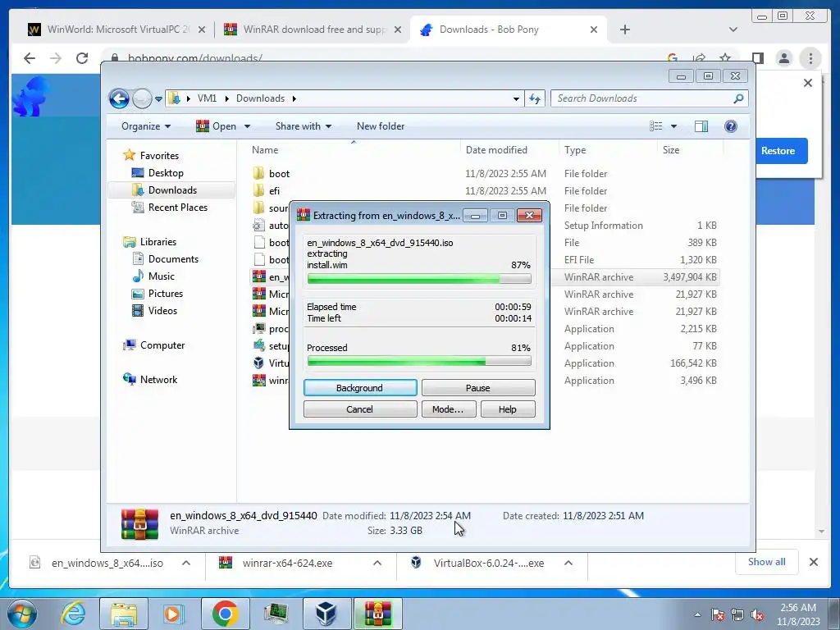This screenshot has height=630, width=840.
Task: Click the Background button in WinRAR dialog
Action: (360, 388)
